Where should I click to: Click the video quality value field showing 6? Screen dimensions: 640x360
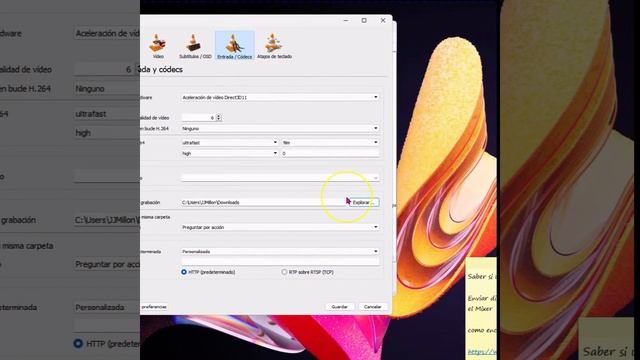click(x=198, y=118)
